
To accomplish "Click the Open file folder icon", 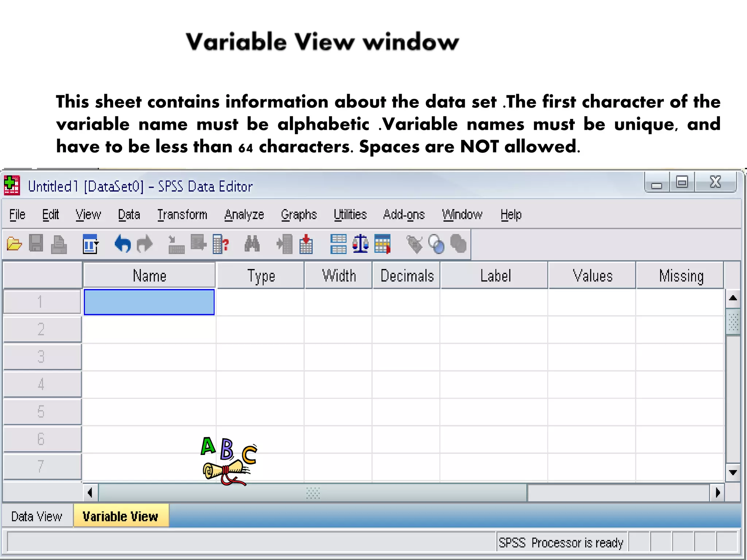I will 15,244.
